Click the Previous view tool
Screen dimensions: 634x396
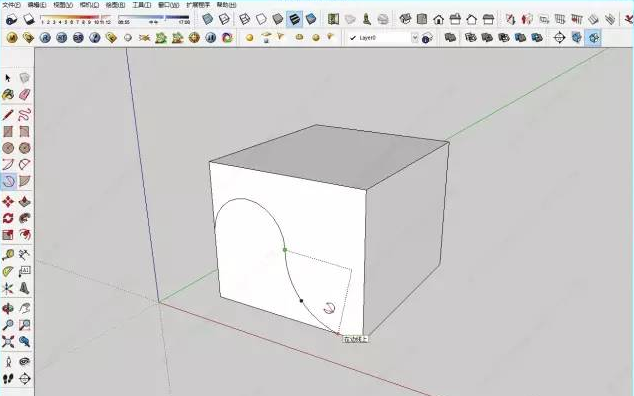(x=24, y=341)
